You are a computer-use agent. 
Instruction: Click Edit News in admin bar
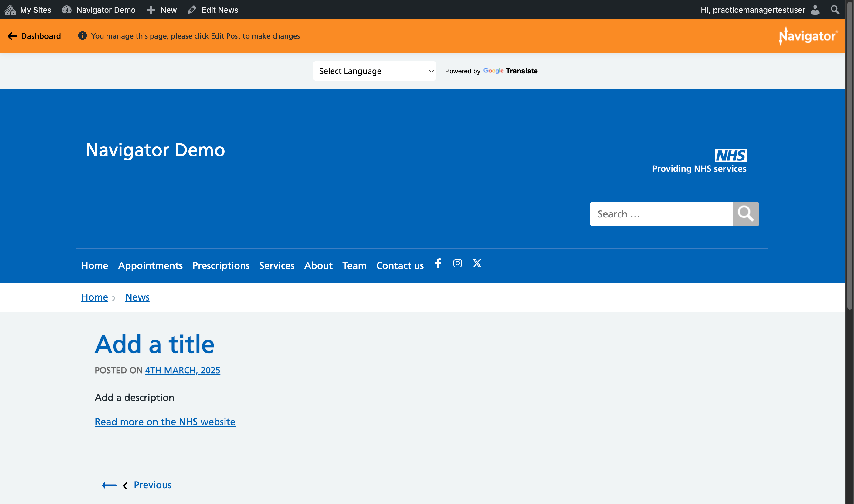(x=213, y=10)
